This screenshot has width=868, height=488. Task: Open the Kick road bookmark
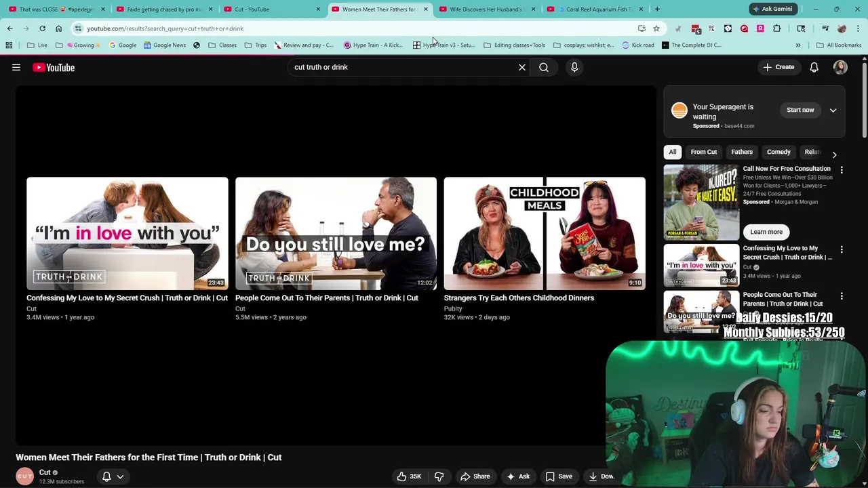(x=638, y=45)
